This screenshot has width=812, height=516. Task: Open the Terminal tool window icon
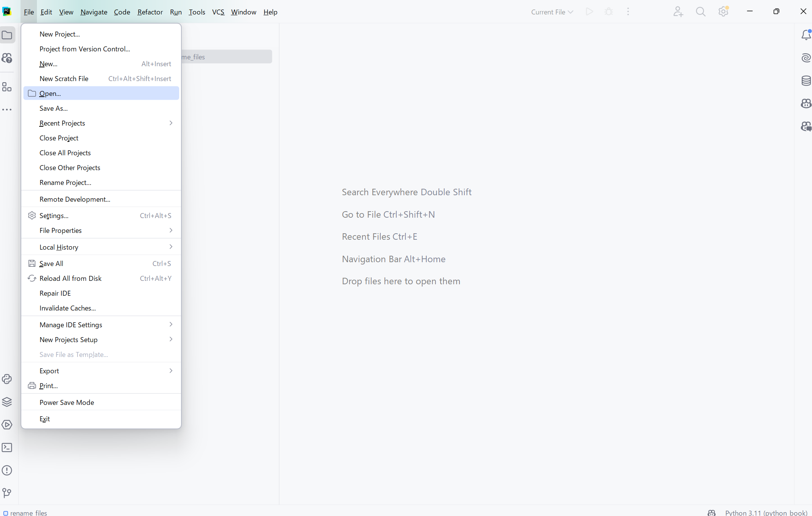pos(7,448)
